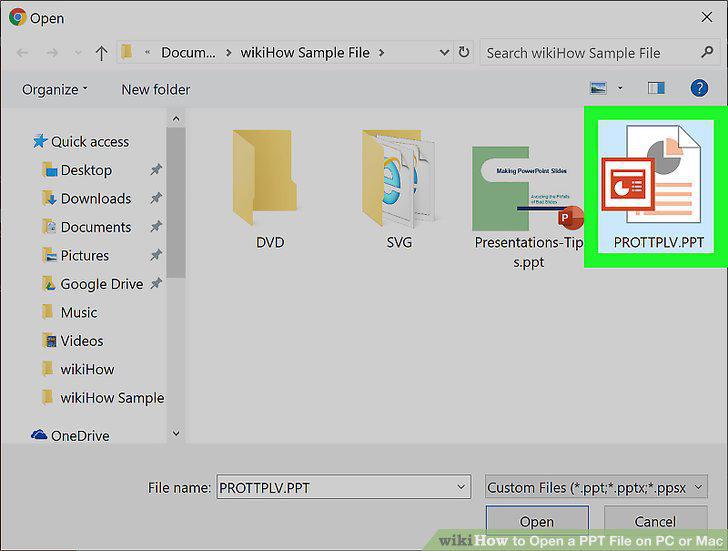Click the Open button
This screenshot has height=551, width=728.
pos(537,521)
